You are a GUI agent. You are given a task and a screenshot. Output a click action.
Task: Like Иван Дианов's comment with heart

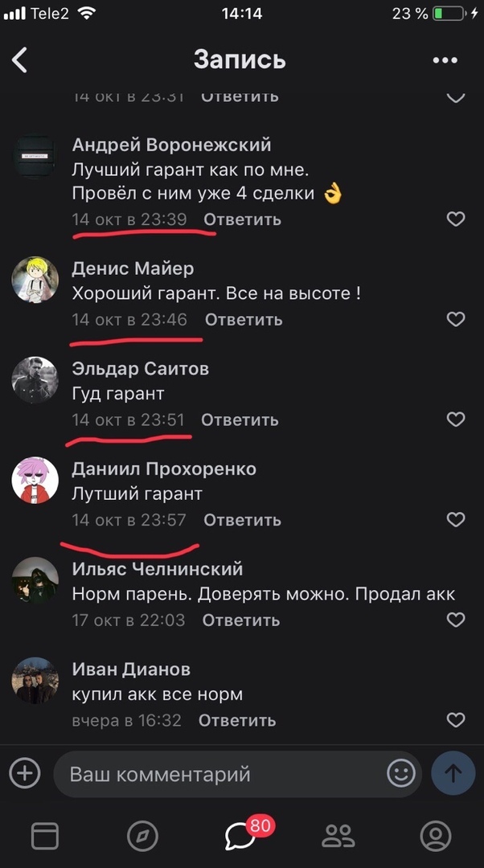[456, 720]
